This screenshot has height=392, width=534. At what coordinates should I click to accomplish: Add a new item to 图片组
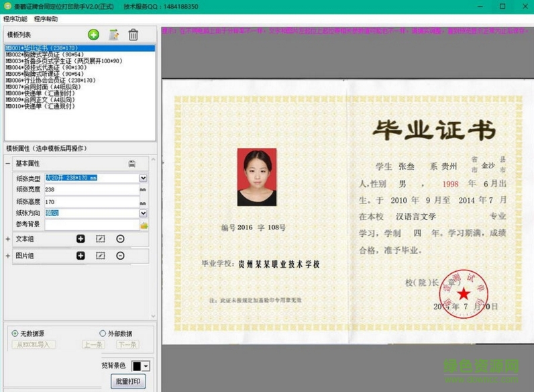tap(81, 256)
